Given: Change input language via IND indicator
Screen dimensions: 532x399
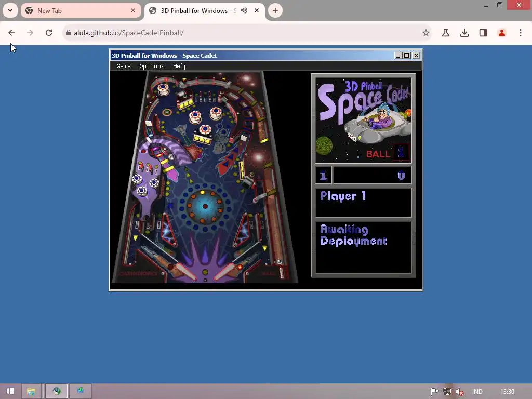Looking at the screenshot, I should pyautogui.click(x=477, y=392).
